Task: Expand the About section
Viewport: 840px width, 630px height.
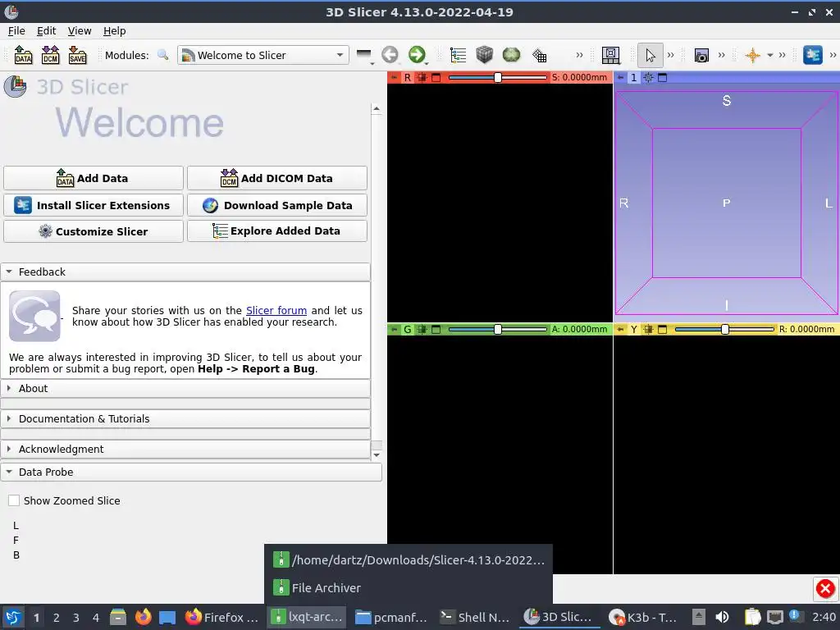Action: pos(185,388)
